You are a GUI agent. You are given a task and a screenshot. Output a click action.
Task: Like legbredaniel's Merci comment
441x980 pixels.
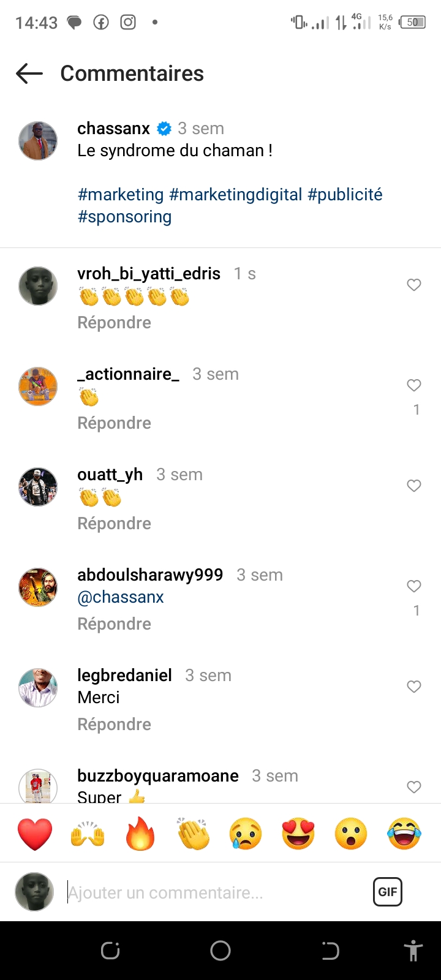(x=414, y=687)
